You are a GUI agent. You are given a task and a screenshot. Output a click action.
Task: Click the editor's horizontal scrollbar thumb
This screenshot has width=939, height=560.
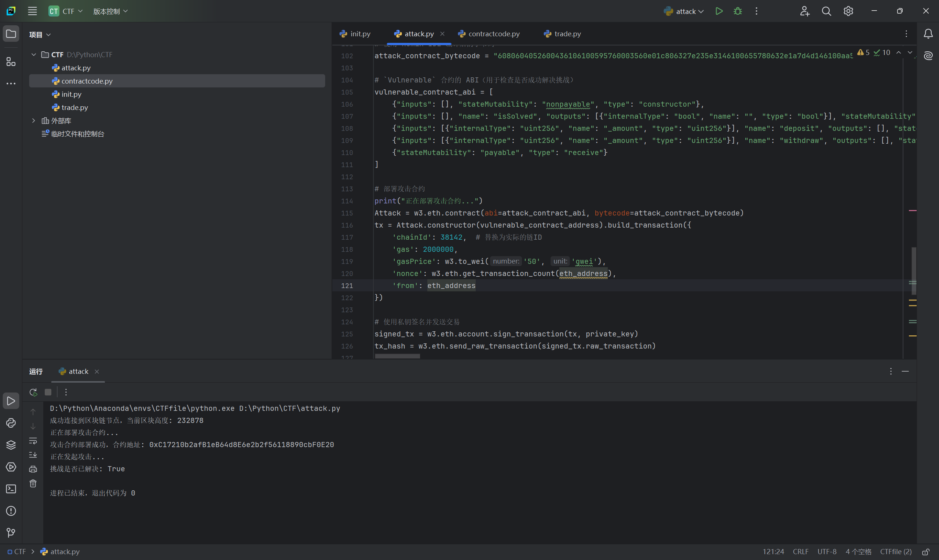coord(397,356)
